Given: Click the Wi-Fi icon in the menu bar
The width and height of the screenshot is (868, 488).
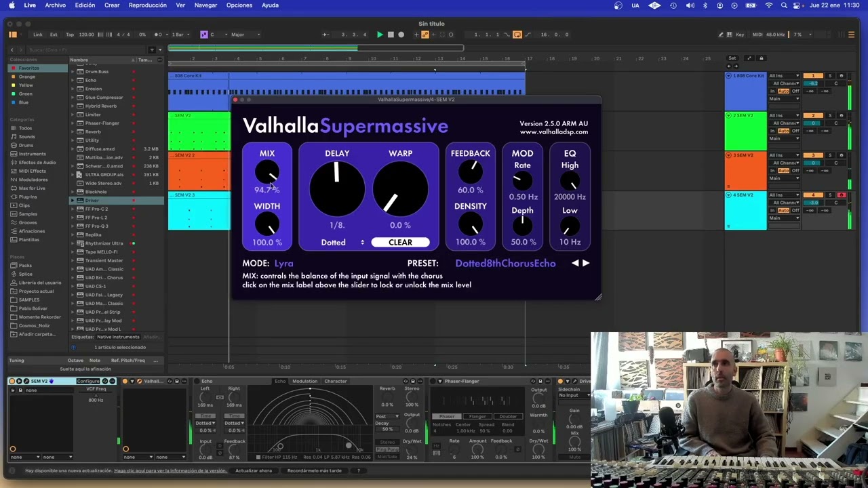Looking at the screenshot, I should click(769, 5).
